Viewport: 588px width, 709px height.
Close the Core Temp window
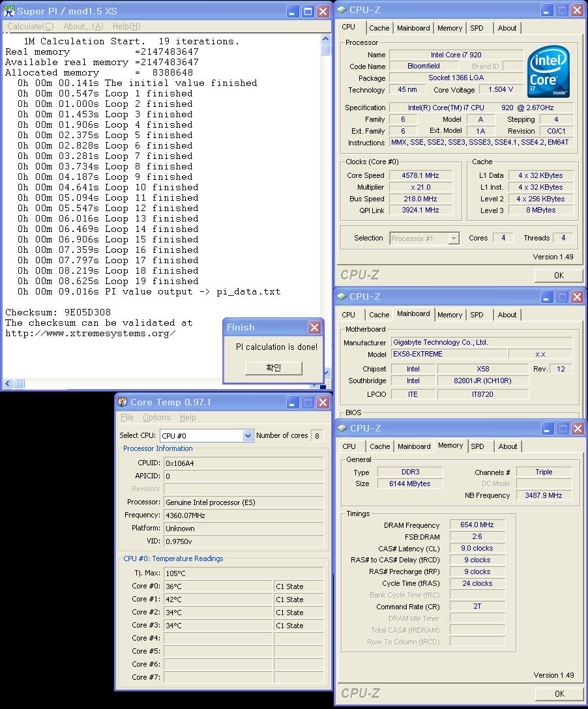coord(323,403)
